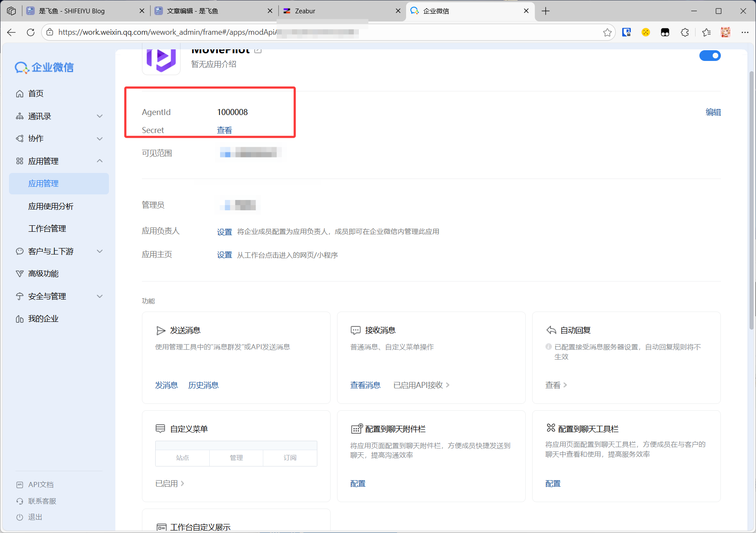The image size is (756, 533).
Task: Go to 首页 in the sidebar
Action: click(x=36, y=94)
